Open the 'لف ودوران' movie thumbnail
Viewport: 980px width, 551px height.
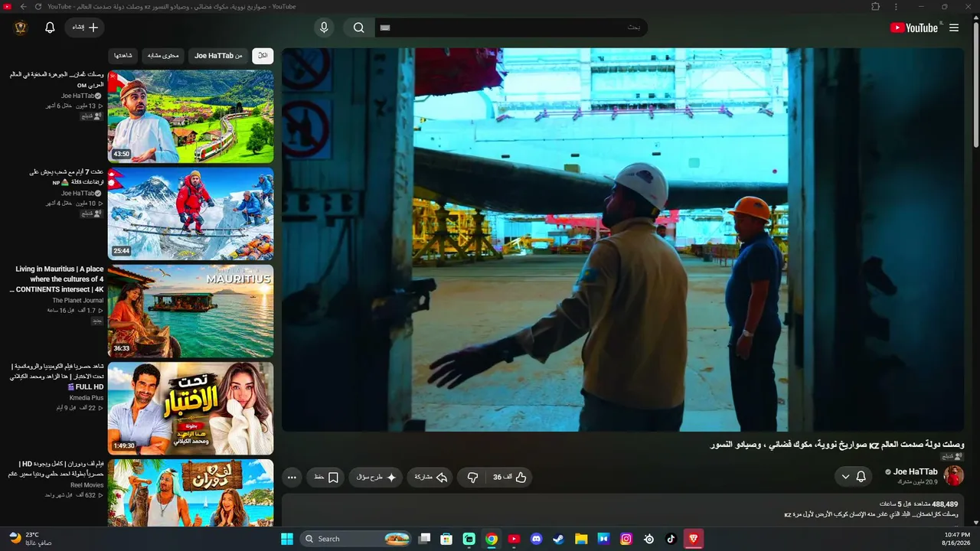(191, 493)
